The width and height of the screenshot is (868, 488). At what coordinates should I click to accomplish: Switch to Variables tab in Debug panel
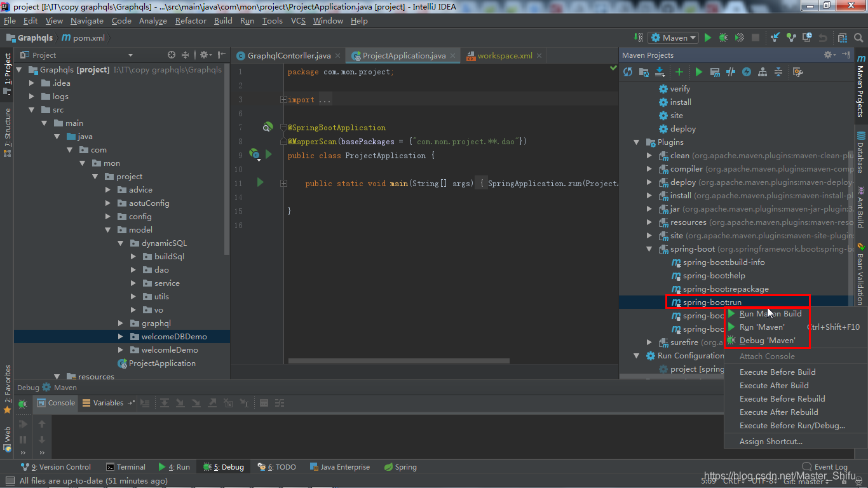[x=108, y=403]
